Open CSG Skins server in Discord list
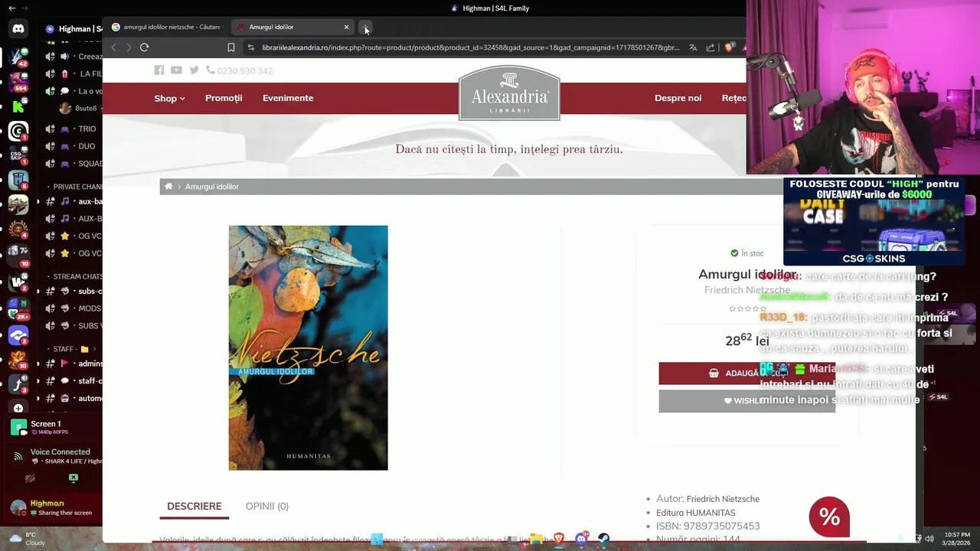This screenshot has width=980, height=551. click(x=18, y=156)
